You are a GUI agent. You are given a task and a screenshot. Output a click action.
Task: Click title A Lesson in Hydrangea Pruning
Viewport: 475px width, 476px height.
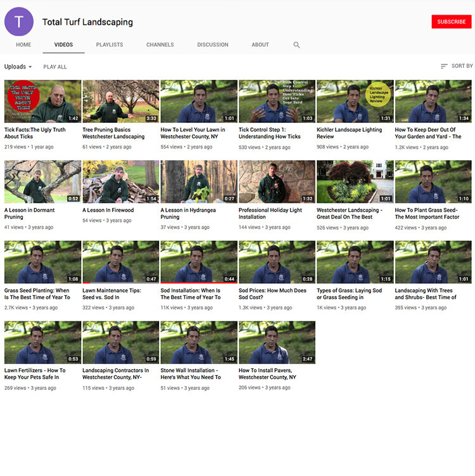188,214
